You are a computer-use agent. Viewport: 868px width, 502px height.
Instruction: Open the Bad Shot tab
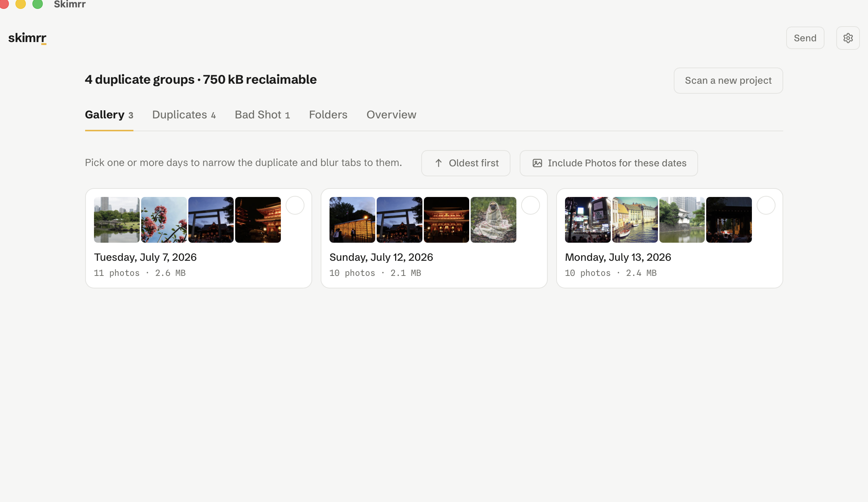coord(262,115)
